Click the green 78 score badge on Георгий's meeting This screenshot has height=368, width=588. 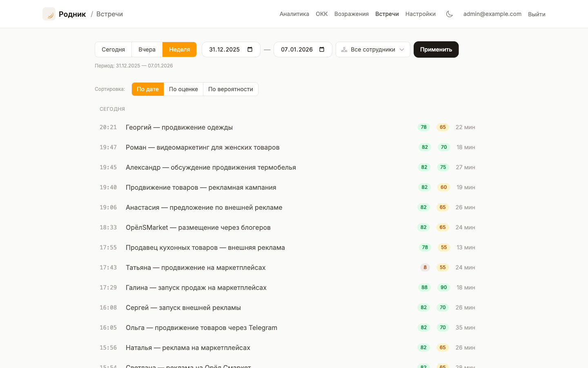[x=423, y=127]
